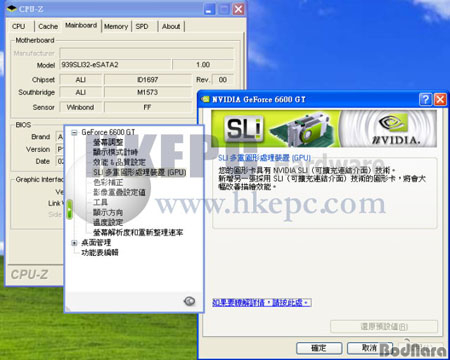Minimize the CPU-Z window
Screen dimensions: 450x360
pyautogui.click(x=210, y=9)
